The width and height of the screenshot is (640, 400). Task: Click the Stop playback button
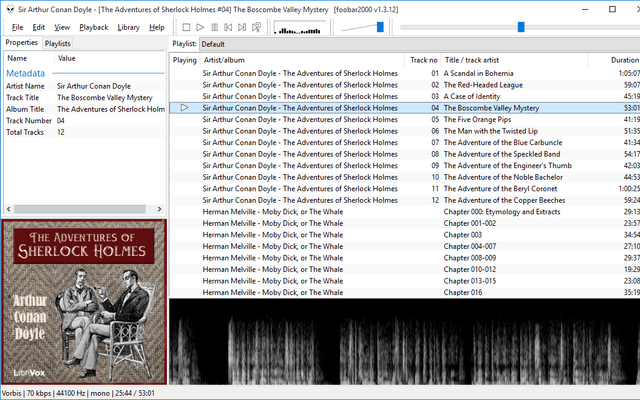(x=186, y=27)
